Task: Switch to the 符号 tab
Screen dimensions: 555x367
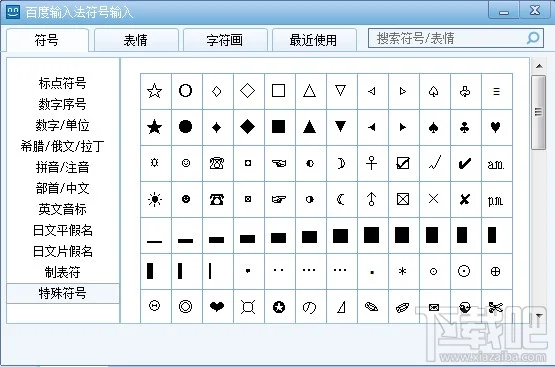Action: (47, 40)
